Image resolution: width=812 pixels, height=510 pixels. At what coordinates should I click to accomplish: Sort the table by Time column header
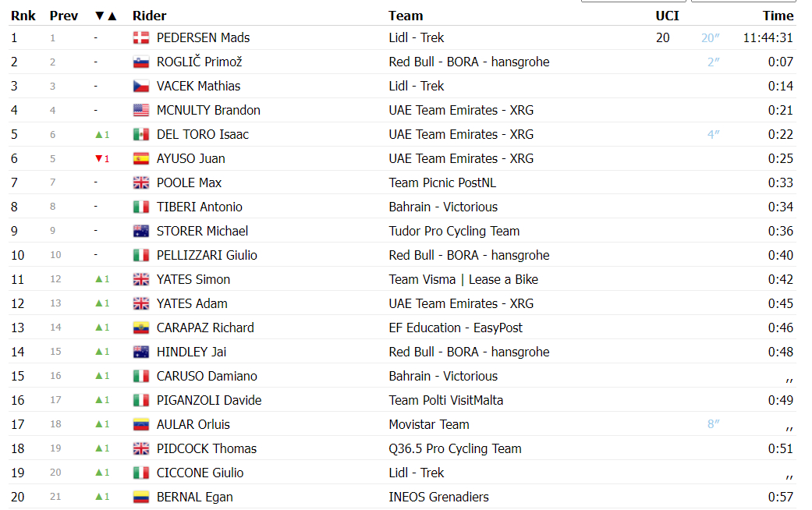(778, 16)
